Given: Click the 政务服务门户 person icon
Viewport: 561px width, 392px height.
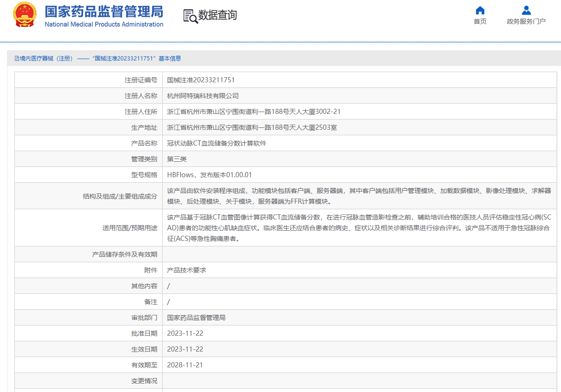Looking at the screenshot, I should coord(526,10).
